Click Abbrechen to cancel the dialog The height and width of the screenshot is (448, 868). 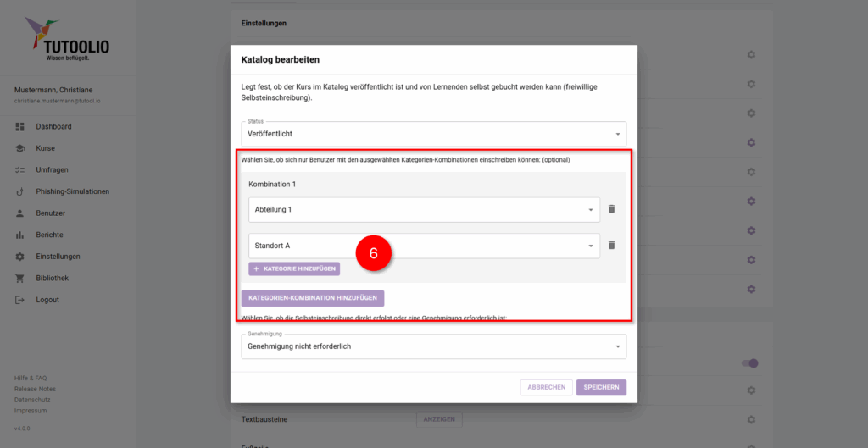pyautogui.click(x=546, y=387)
